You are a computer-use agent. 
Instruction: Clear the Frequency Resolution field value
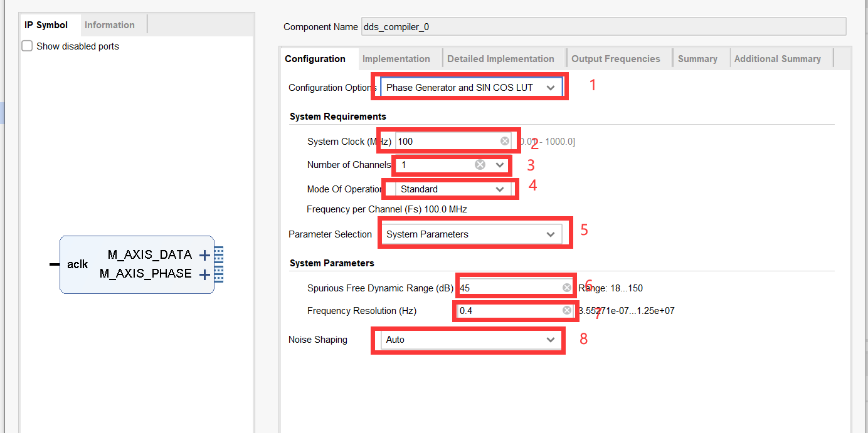(x=567, y=311)
